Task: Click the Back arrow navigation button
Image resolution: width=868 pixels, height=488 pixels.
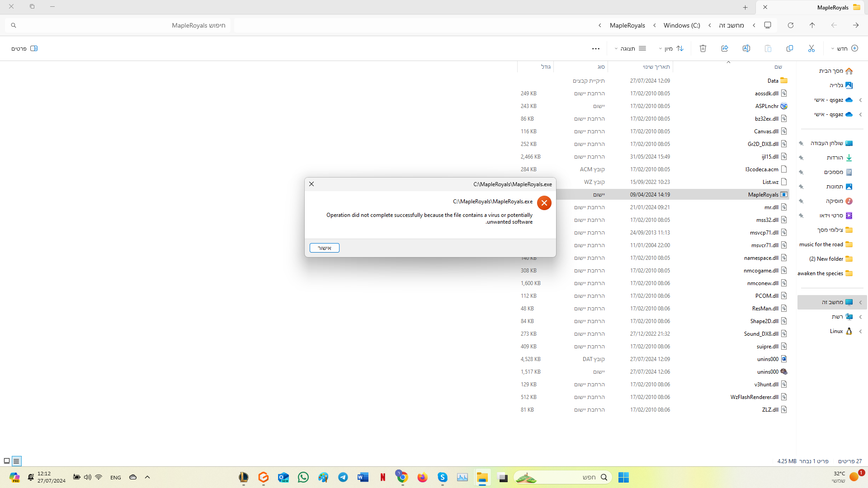Action: (x=834, y=25)
